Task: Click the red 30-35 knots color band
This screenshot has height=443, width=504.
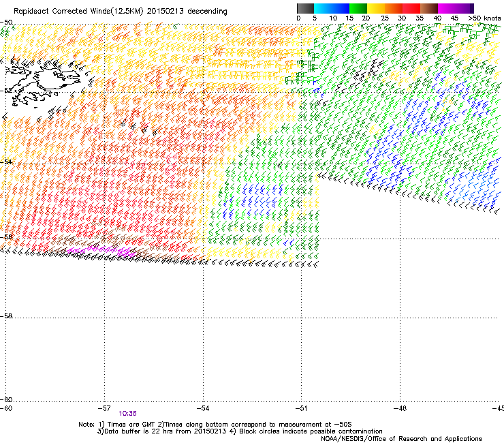Action: (411, 8)
